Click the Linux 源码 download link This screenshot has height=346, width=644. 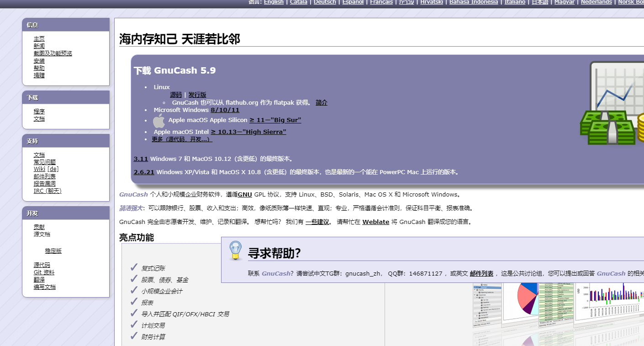tap(176, 95)
